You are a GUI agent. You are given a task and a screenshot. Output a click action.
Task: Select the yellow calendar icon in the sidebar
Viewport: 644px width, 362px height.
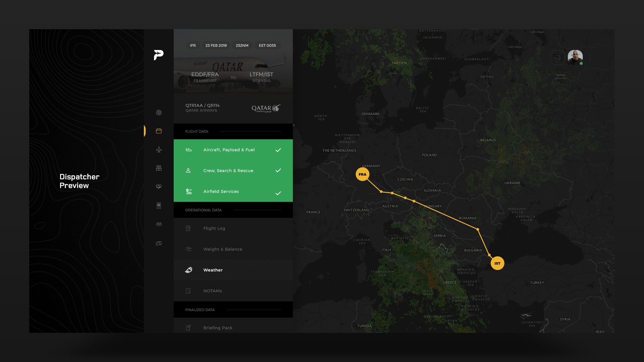click(x=159, y=131)
